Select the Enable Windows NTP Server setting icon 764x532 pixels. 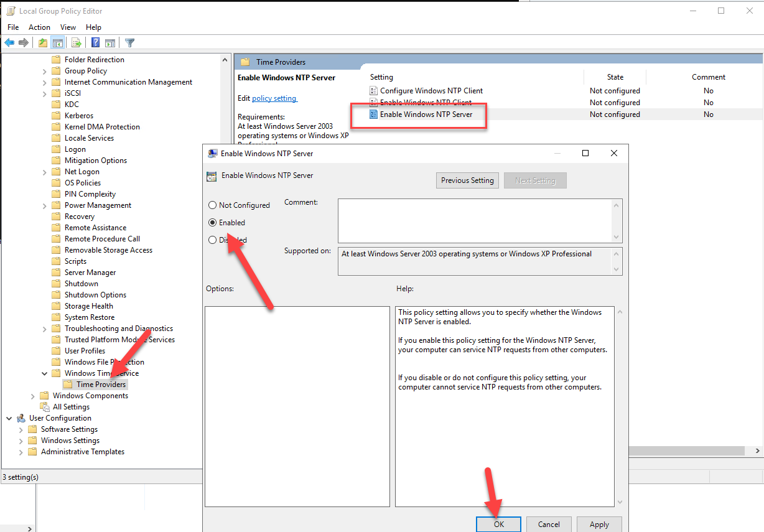374,114
